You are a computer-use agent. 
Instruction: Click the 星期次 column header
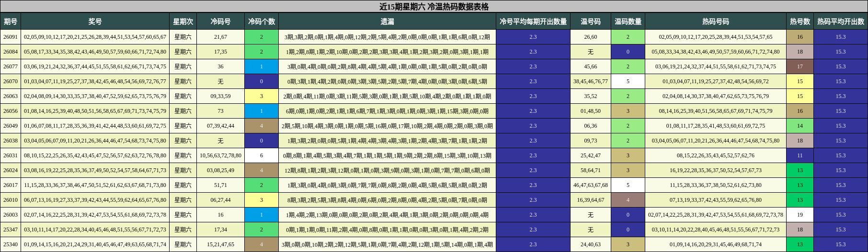pos(183,22)
